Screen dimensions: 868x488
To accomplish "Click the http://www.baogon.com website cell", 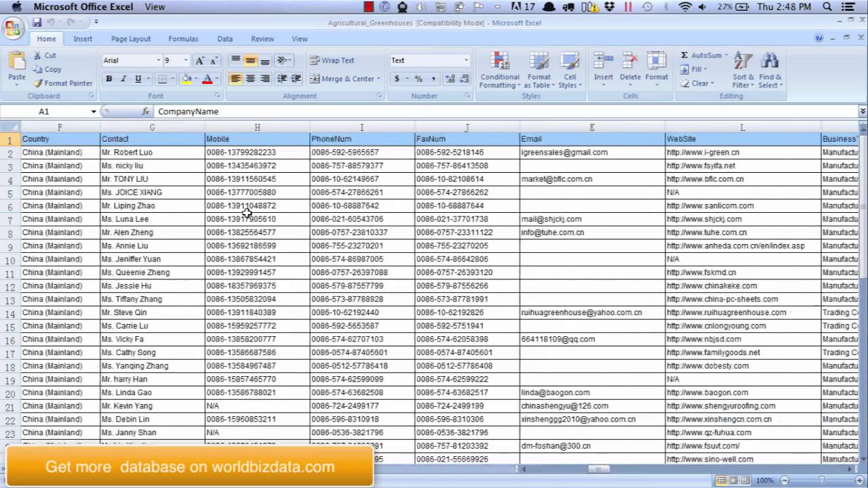I will coord(743,392).
